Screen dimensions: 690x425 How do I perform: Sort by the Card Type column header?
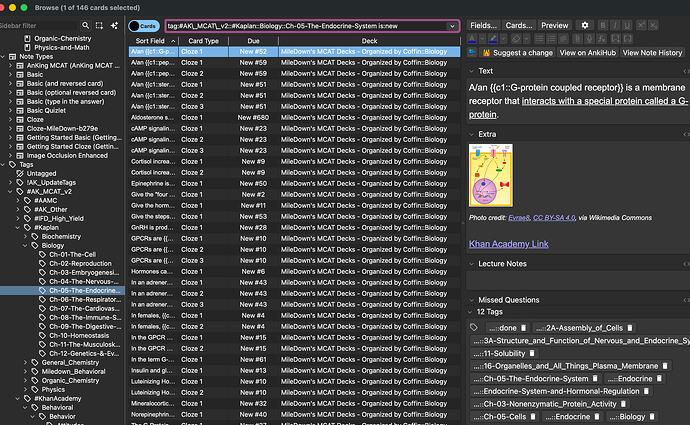(203, 41)
